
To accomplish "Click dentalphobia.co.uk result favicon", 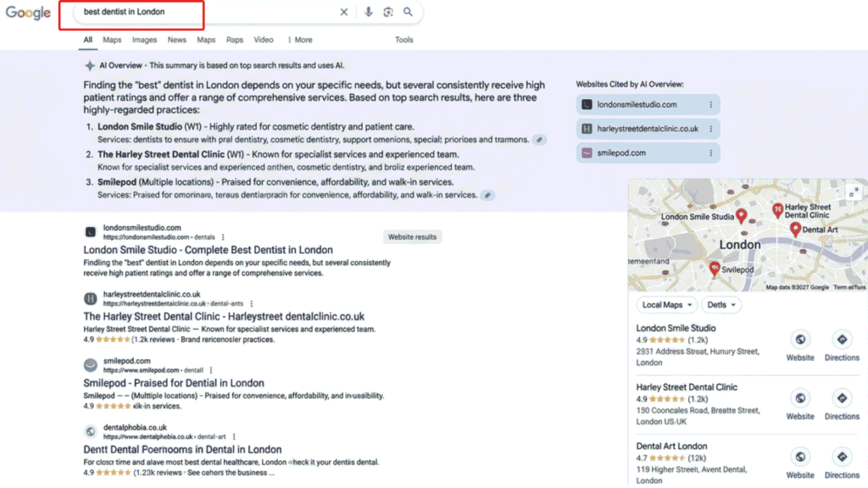I will [90, 431].
